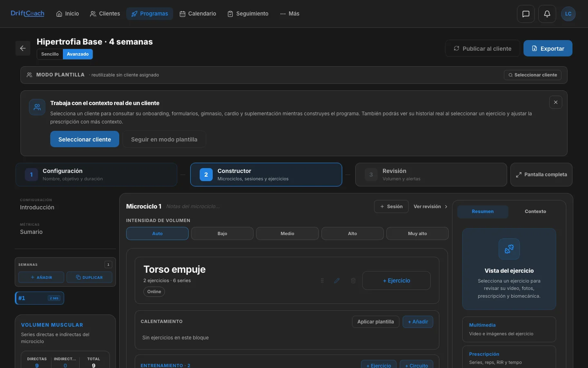Image resolution: width=588 pixels, height=368 pixels.
Task: Open the Programas section
Action: (149, 13)
